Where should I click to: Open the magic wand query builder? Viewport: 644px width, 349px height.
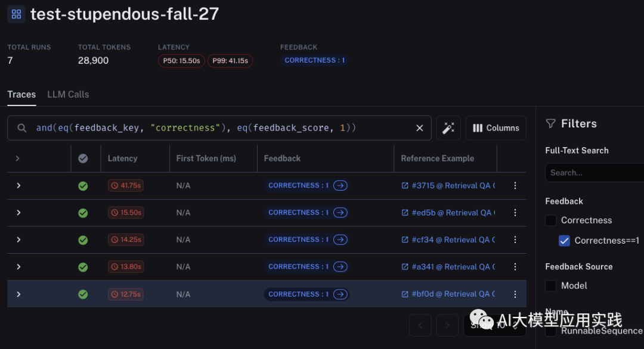[448, 128]
